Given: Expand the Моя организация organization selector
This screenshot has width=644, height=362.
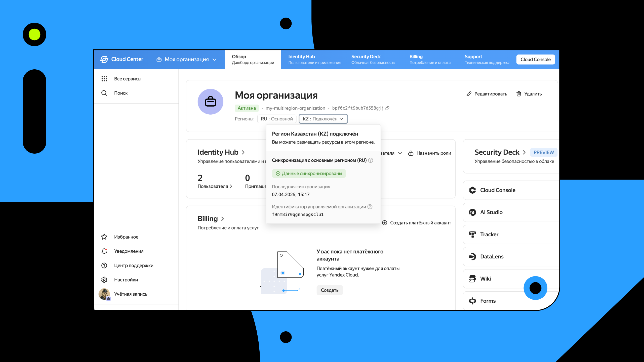Looking at the screenshot, I should tap(186, 60).
